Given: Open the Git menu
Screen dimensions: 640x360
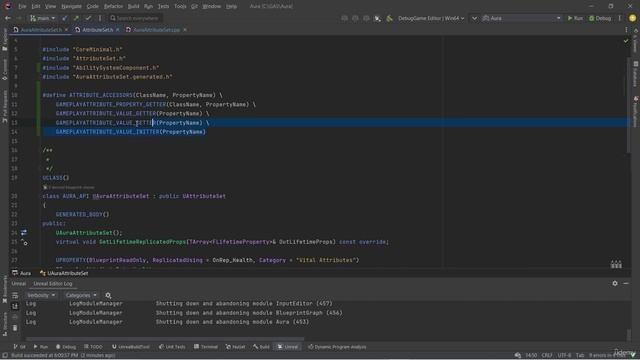Looking at the screenshot, I should tap(194, 6).
